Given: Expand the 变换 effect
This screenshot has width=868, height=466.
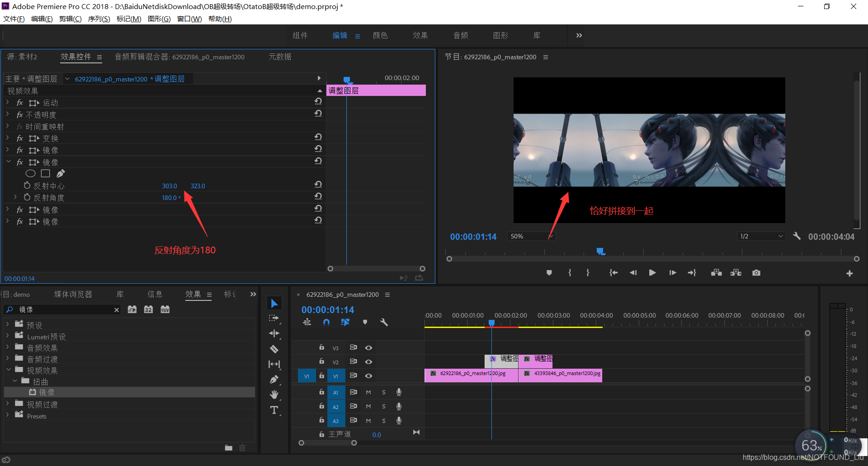Looking at the screenshot, I should coord(8,138).
